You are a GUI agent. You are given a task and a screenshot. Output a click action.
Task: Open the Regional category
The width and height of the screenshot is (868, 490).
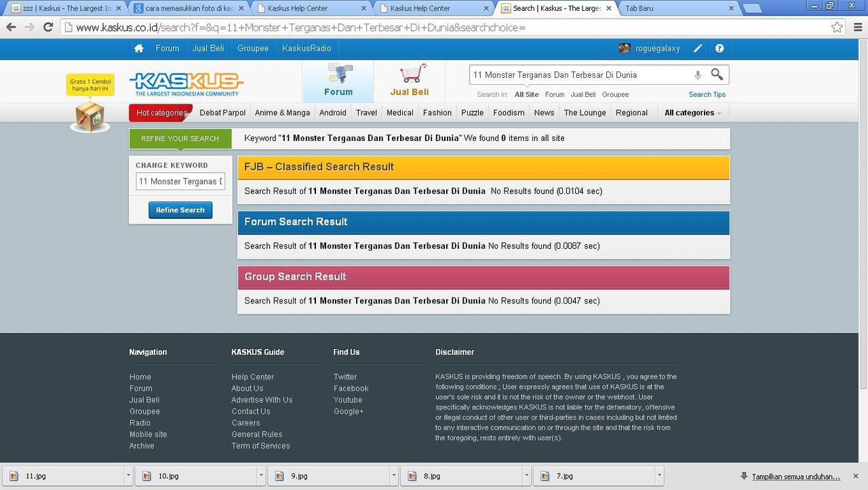[631, 113]
